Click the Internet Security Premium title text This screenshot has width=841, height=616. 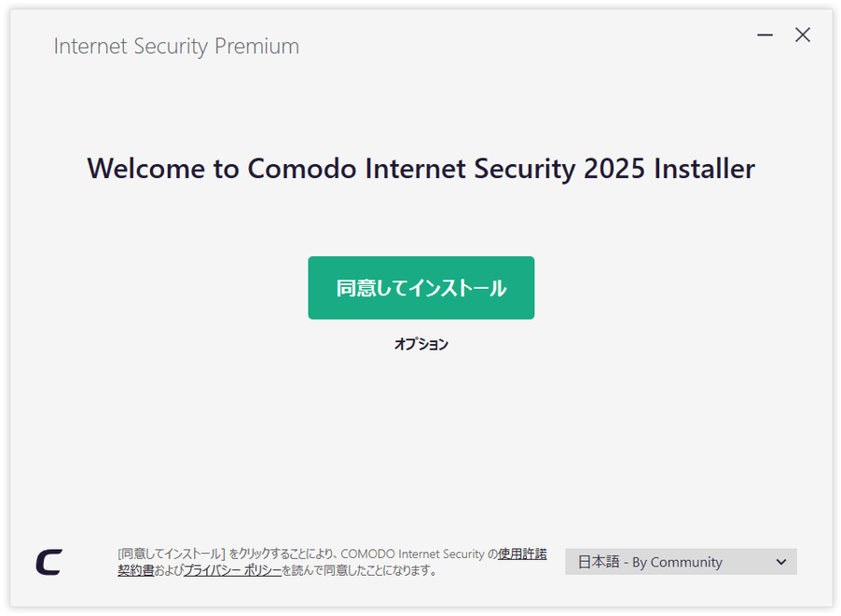click(x=176, y=46)
